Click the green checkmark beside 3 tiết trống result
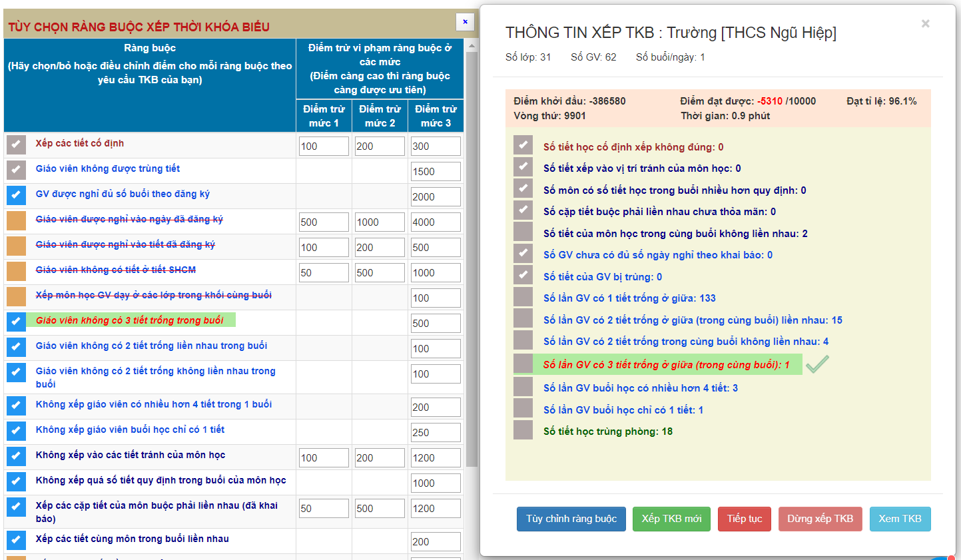 coord(817,364)
